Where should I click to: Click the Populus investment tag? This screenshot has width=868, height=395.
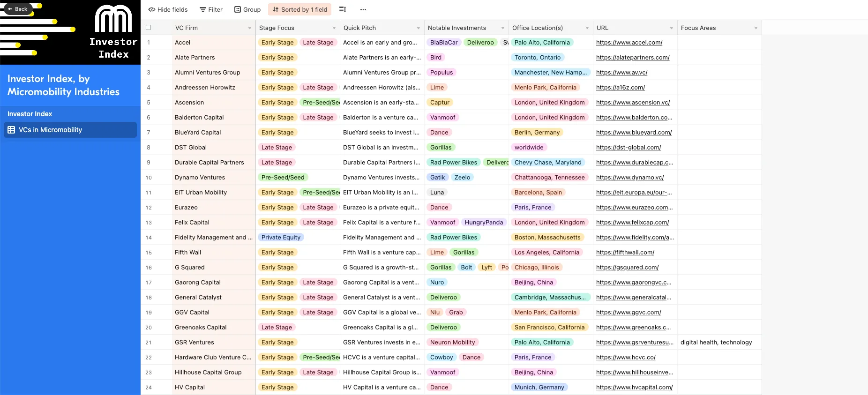point(441,72)
